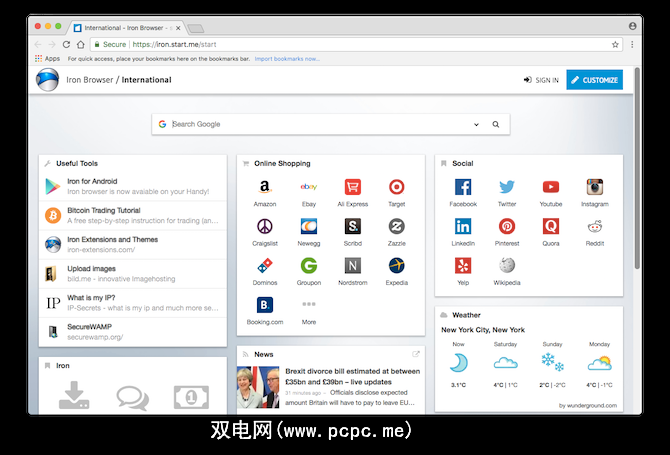The height and width of the screenshot is (455, 670).
Task: Open the Nordstrom icon
Action: pos(353,265)
